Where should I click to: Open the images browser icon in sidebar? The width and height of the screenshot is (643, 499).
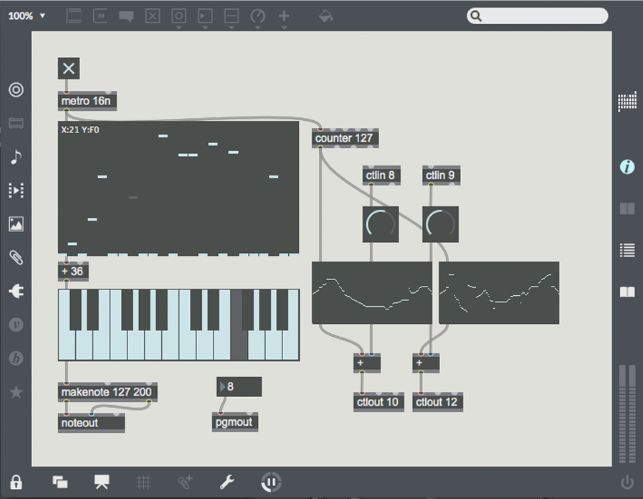16,224
